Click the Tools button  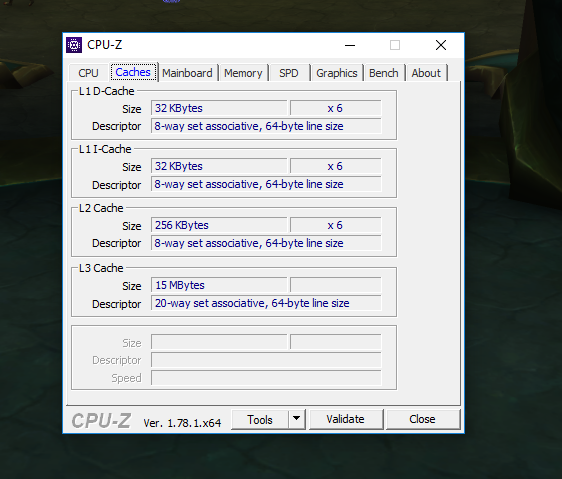(260, 419)
